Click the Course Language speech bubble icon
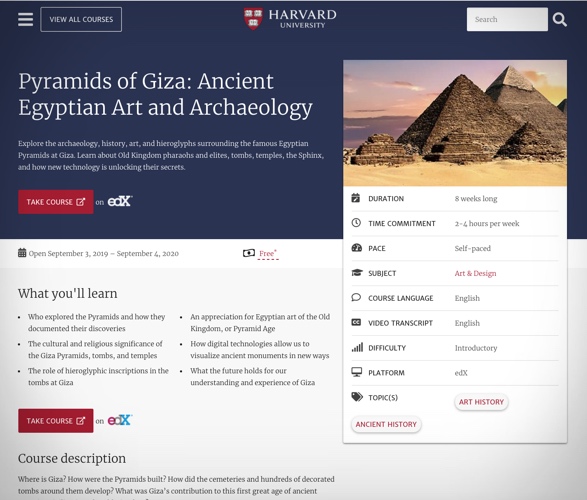 pos(356,298)
